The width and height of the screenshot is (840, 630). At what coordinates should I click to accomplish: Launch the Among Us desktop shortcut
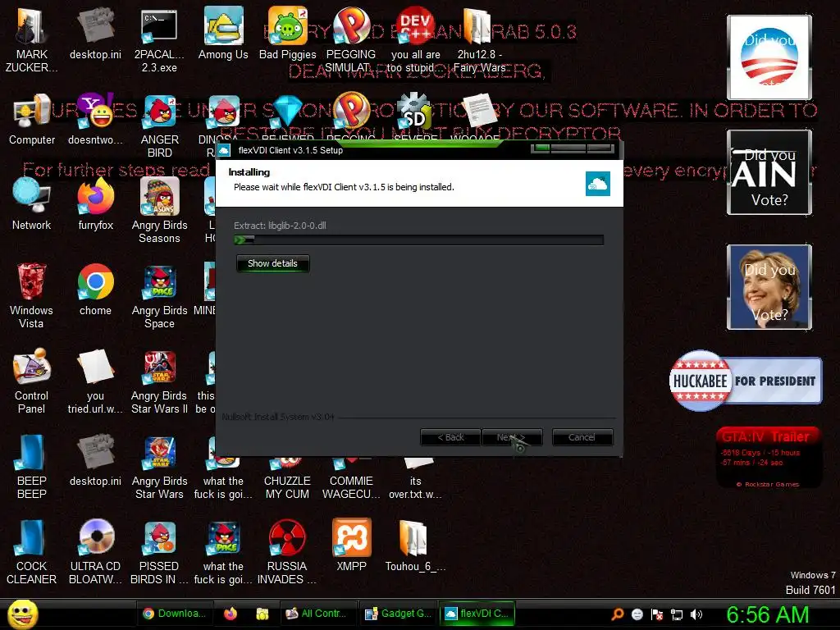[x=223, y=34]
